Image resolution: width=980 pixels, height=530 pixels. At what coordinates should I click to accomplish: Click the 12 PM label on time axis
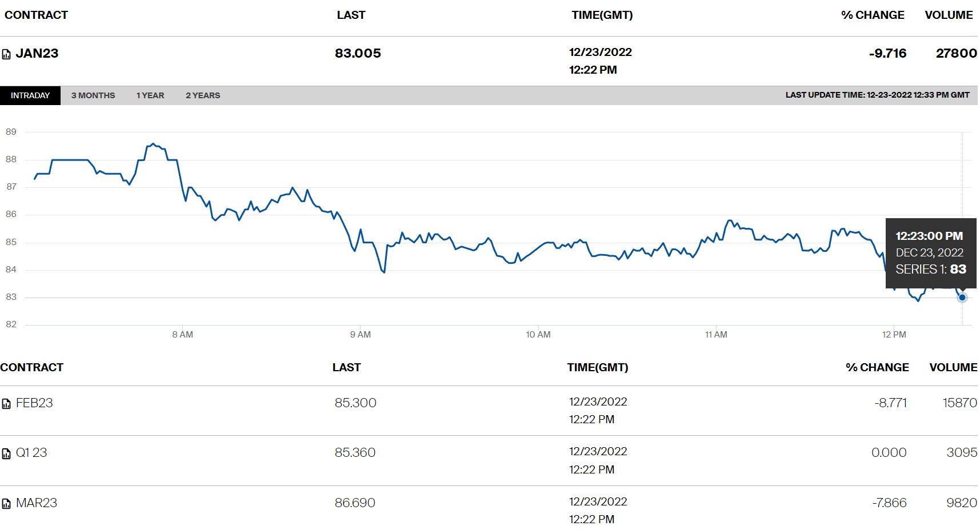[x=894, y=335]
